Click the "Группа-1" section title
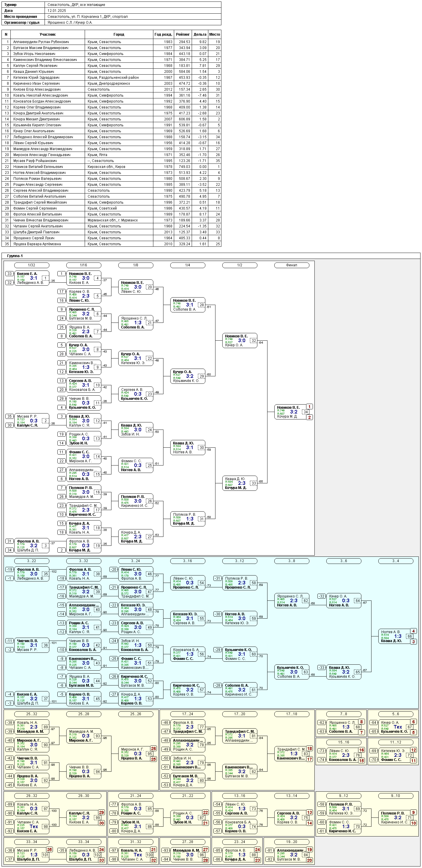This screenshot has height=868, width=422. (15, 256)
